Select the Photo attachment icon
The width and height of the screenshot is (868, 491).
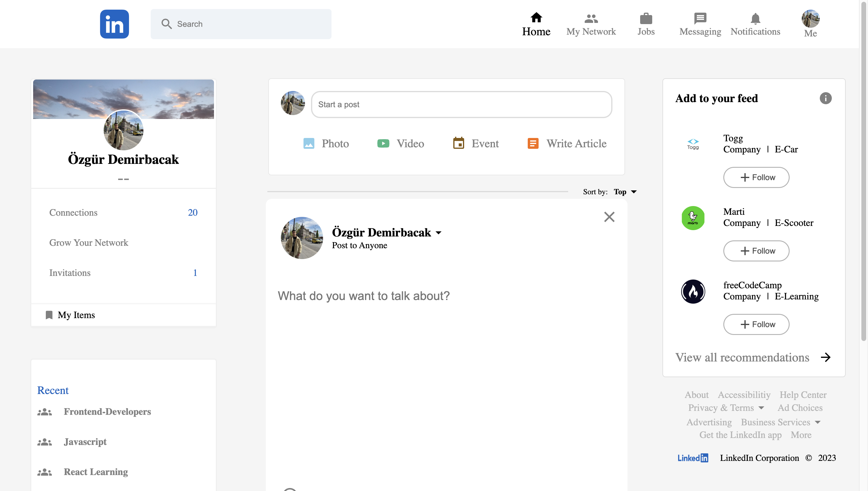pyautogui.click(x=309, y=143)
